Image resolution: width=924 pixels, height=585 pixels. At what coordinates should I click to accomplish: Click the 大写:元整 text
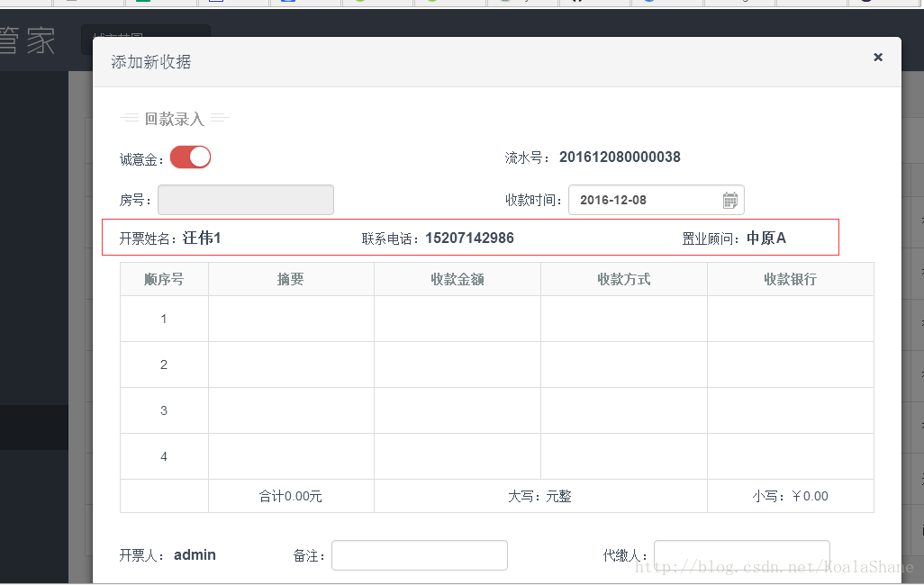click(x=539, y=496)
